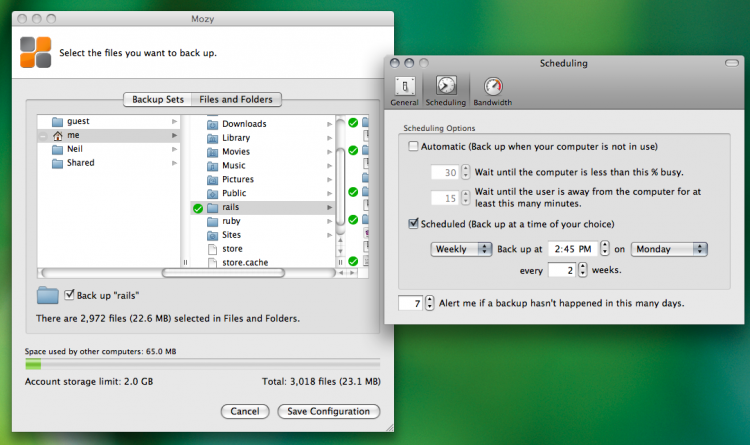Open the Bandwidth preferences pane
The image size is (750, 445).
click(493, 91)
